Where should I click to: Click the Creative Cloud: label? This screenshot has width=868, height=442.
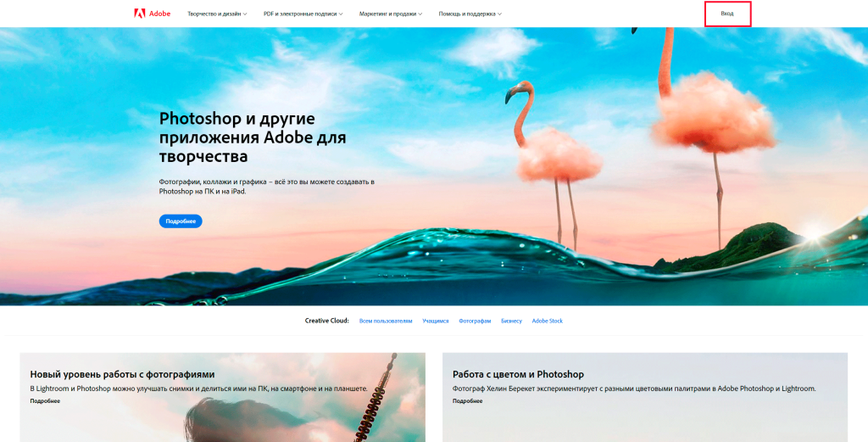(326, 321)
